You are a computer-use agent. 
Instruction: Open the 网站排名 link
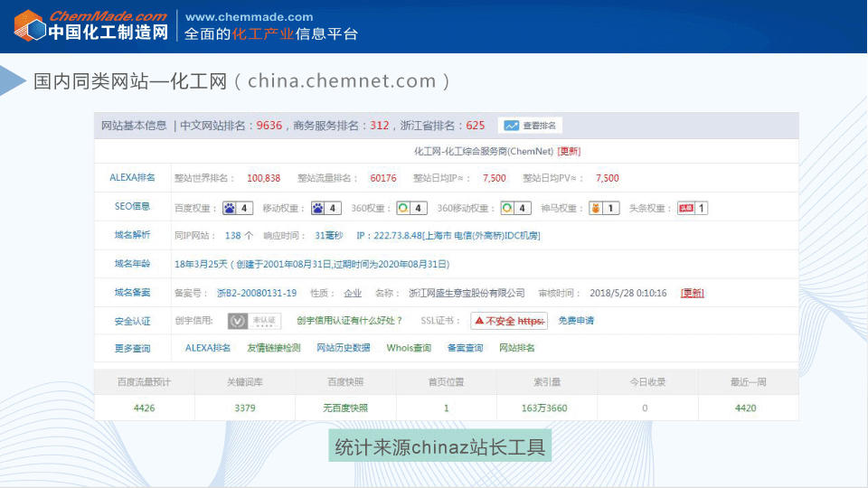[x=517, y=347]
